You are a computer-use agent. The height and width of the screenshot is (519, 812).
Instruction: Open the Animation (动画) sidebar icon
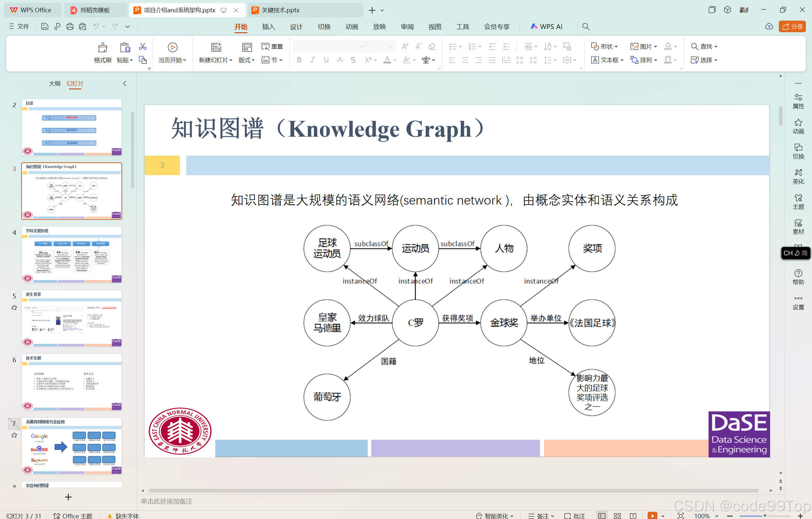pos(798,126)
